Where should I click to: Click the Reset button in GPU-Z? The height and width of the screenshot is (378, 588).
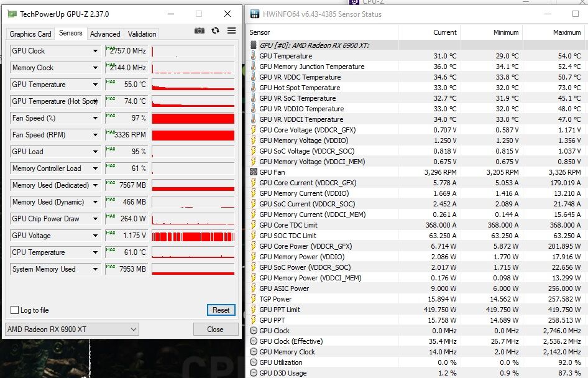[x=221, y=310]
